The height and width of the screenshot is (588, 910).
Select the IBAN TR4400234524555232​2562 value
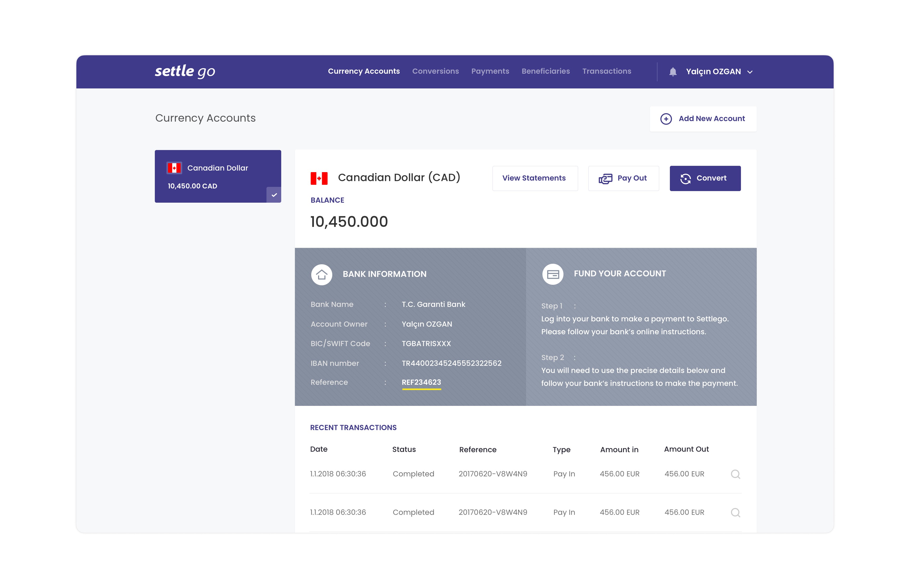[451, 363]
